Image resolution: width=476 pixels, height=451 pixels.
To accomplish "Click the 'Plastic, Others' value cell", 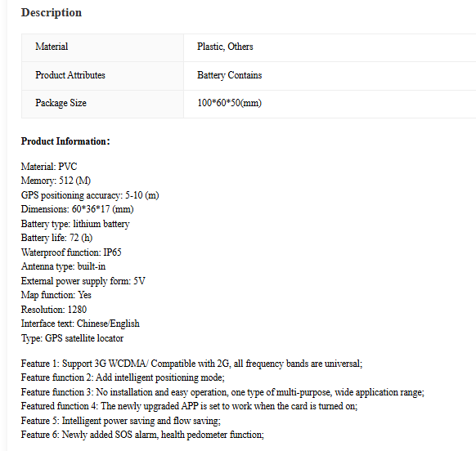I will tap(330, 47).
